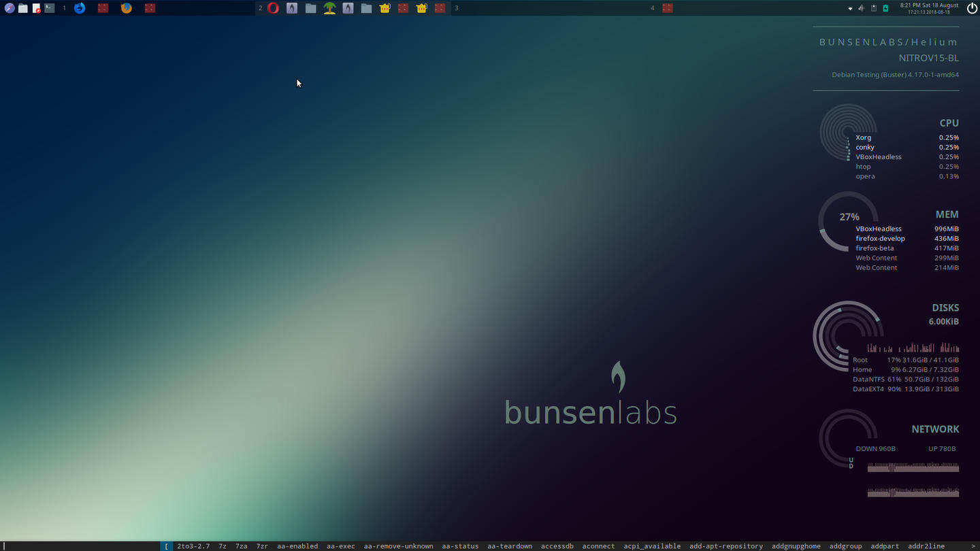Select aa-enabled from dmenu
Viewport: 980px width, 551px height.
[x=297, y=546]
